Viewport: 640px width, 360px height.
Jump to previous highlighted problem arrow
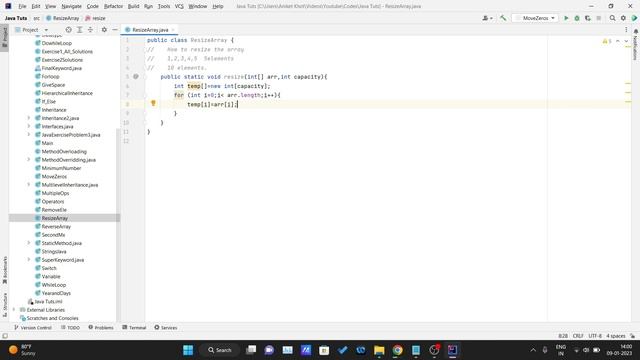[x=618, y=41]
